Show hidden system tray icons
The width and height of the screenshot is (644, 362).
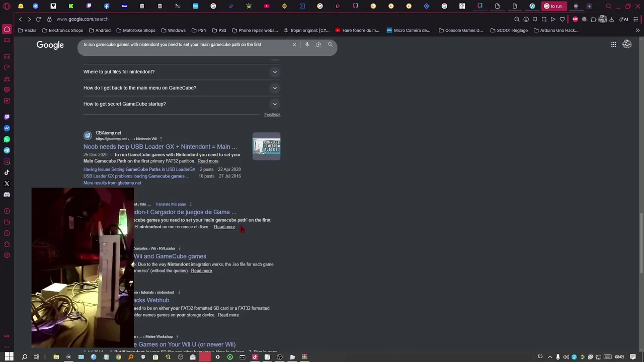(550, 357)
